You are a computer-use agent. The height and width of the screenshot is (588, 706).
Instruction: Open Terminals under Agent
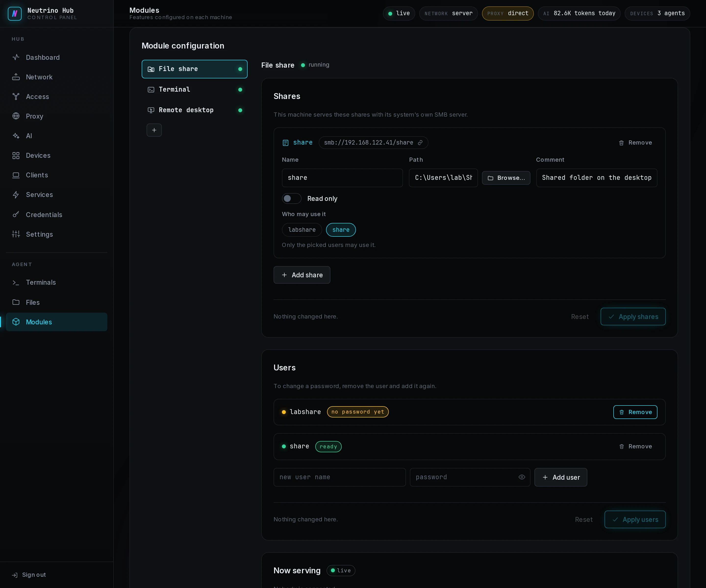[56, 282]
